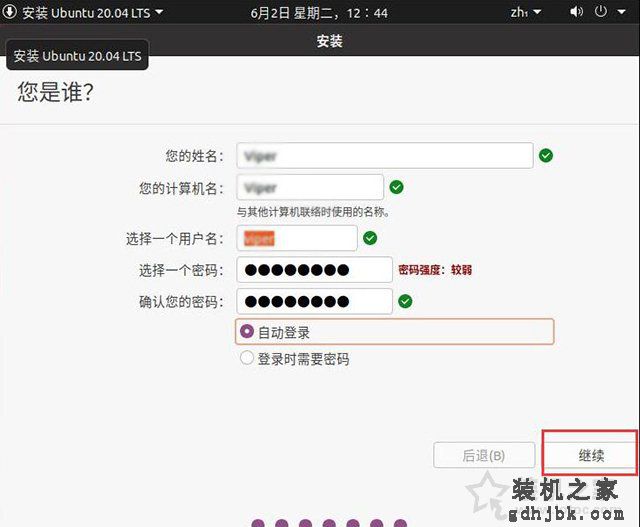Click green checkmark next to username field

pyautogui.click(x=370, y=238)
